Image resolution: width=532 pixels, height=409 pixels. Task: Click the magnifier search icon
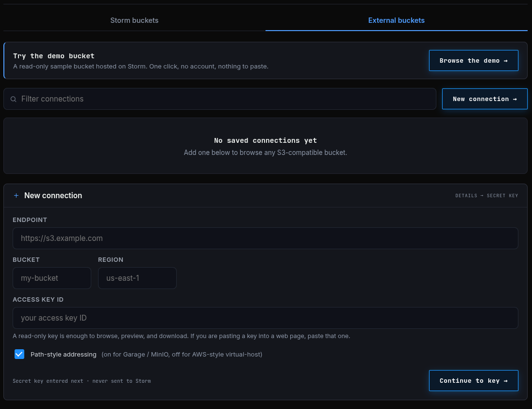pos(14,99)
